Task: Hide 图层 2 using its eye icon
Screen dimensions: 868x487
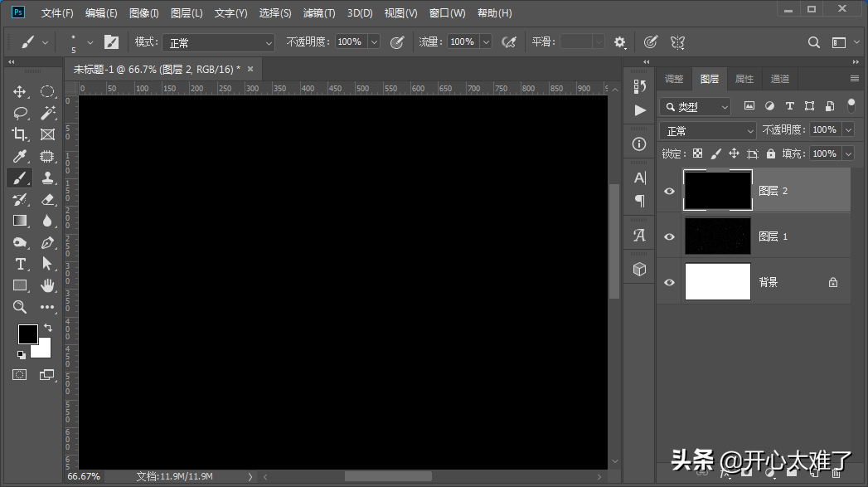Action: pyautogui.click(x=670, y=191)
